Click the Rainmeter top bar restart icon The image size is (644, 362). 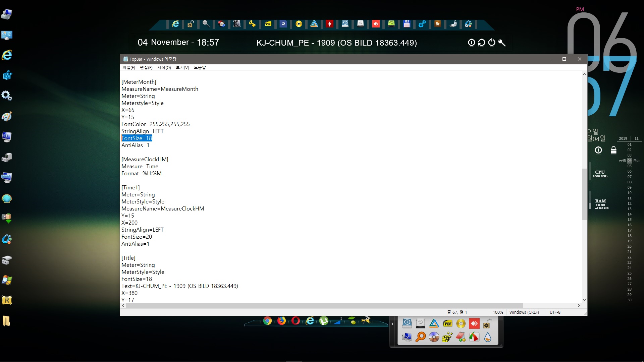tap(482, 42)
